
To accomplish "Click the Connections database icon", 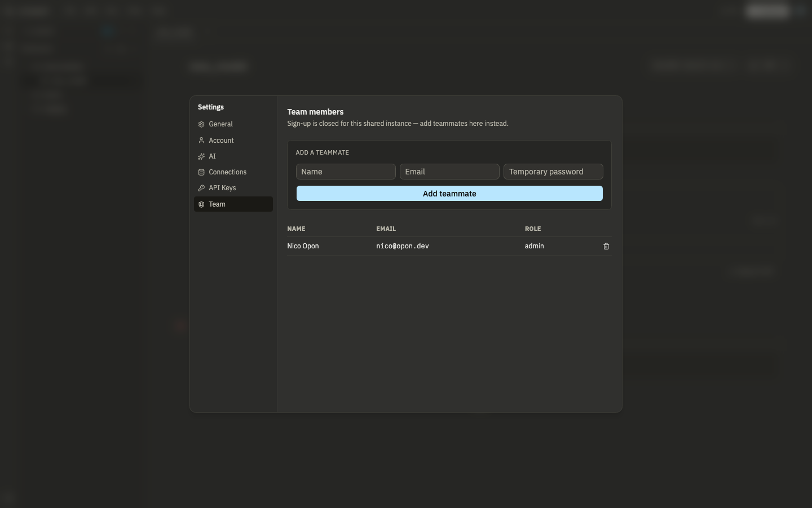I will 201,172.
